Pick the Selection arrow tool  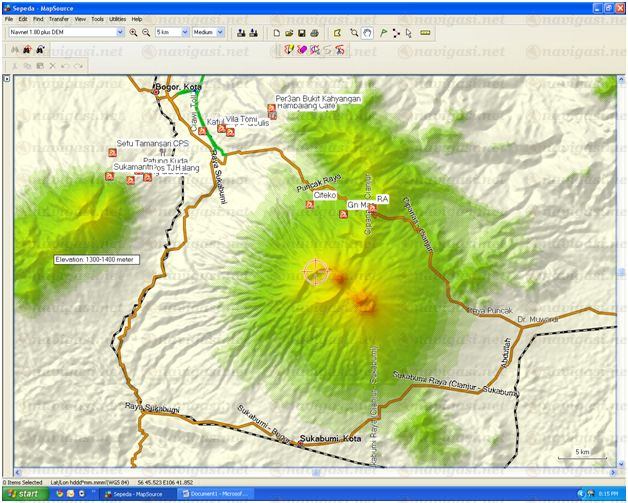(x=409, y=32)
